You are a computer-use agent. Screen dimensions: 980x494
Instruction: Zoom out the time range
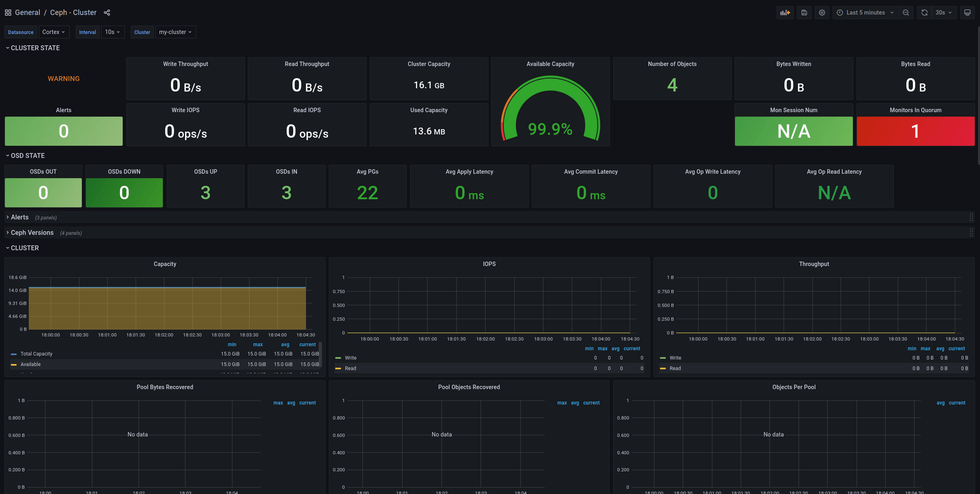click(906, 13)
